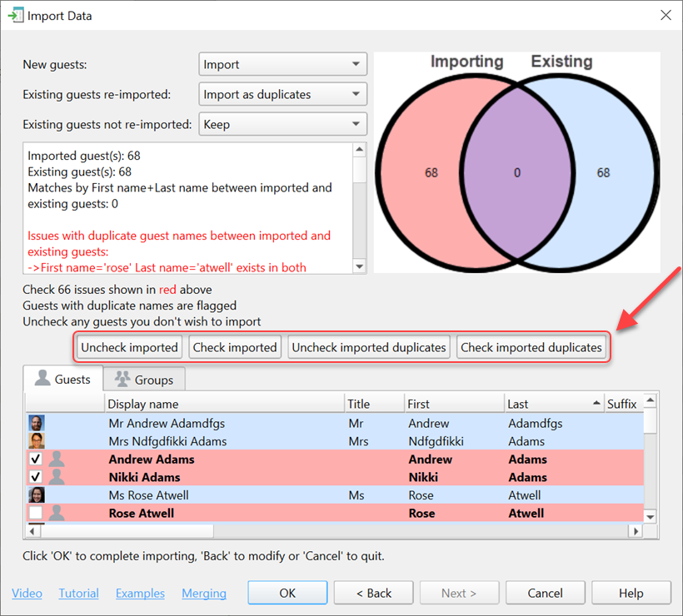Image resolution: width=683 pixels, height=616 pixels.
Task: Sort the table by Last column header
Action: coord(551,404)
